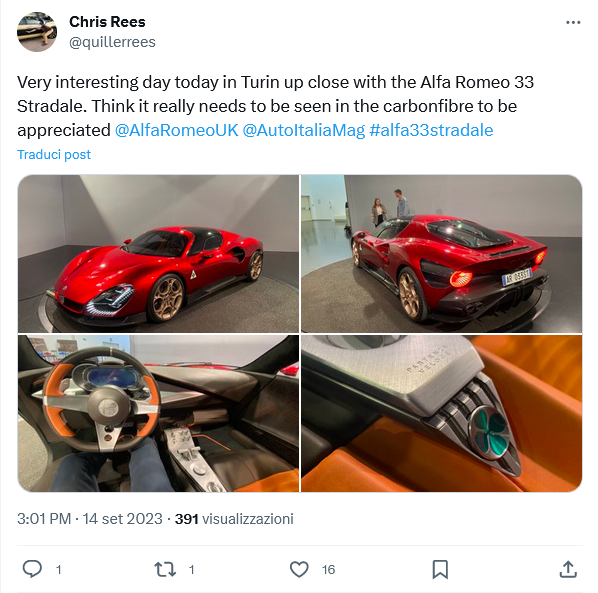Follow the #alfa33stradale hashtag

431,130
